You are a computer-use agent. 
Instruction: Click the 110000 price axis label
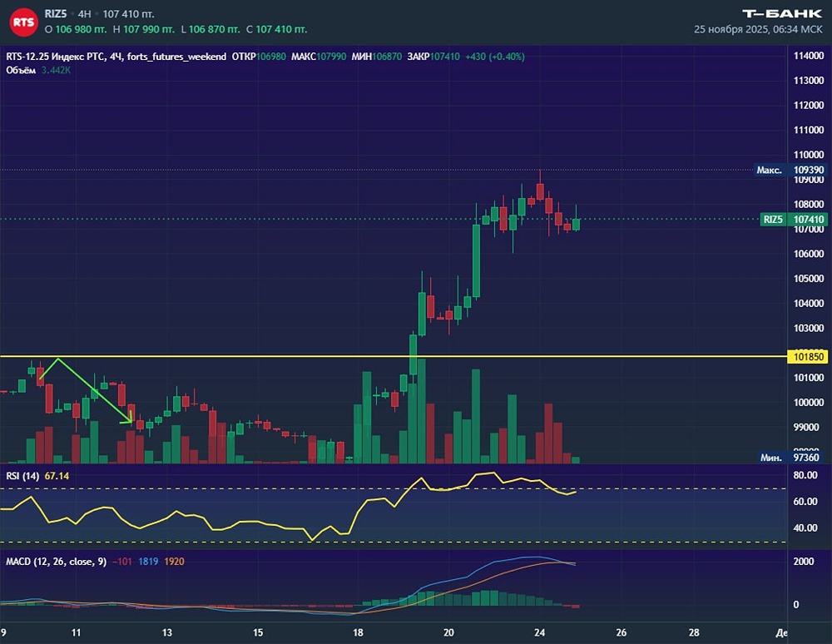click(x=808, y=155)
